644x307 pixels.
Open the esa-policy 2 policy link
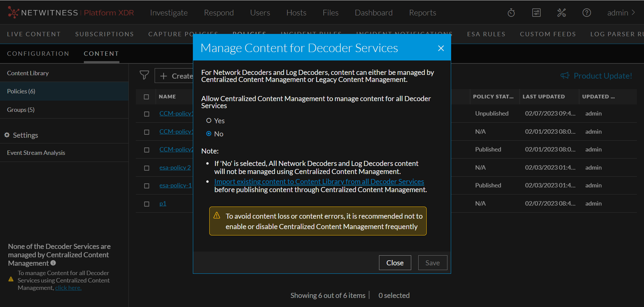[x=175, y=167]
